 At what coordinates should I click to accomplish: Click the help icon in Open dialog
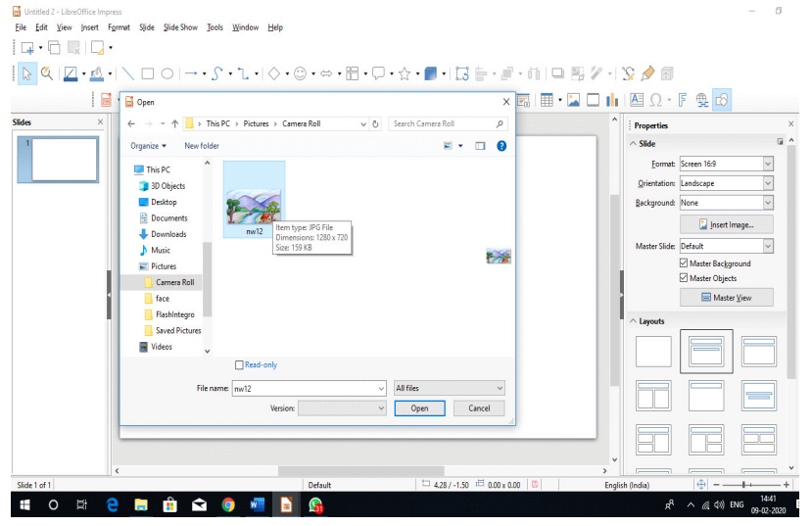click(x=502, y=146)
